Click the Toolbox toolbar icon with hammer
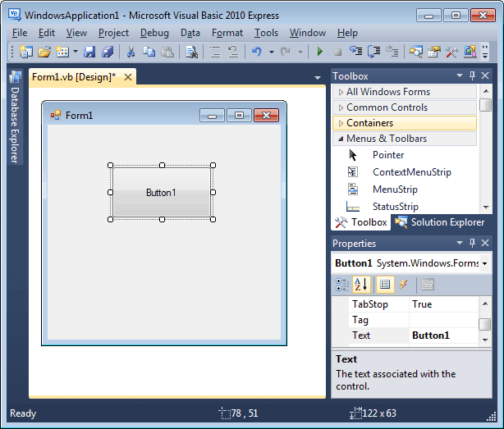 (452, 52)
